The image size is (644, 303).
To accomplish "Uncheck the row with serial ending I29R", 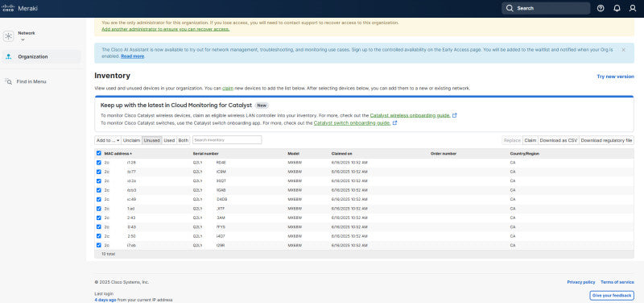I will [98, 245].
